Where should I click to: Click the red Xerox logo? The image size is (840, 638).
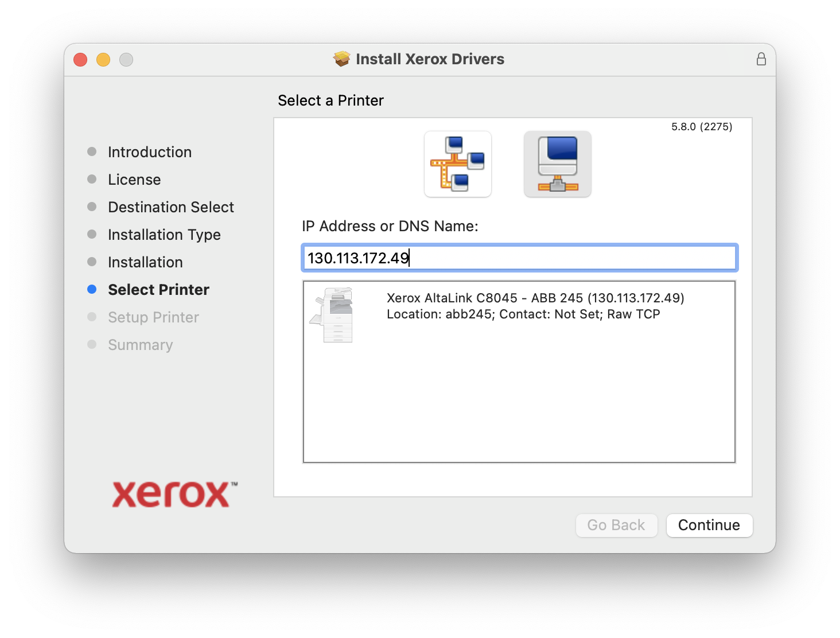click(x=174, y=494)
